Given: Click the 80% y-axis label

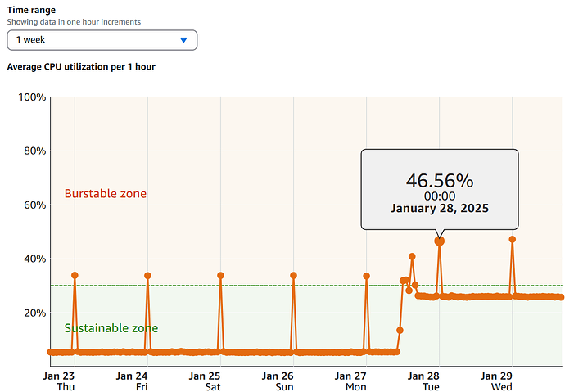Looking at the screenshot, I should click(35, 151).
